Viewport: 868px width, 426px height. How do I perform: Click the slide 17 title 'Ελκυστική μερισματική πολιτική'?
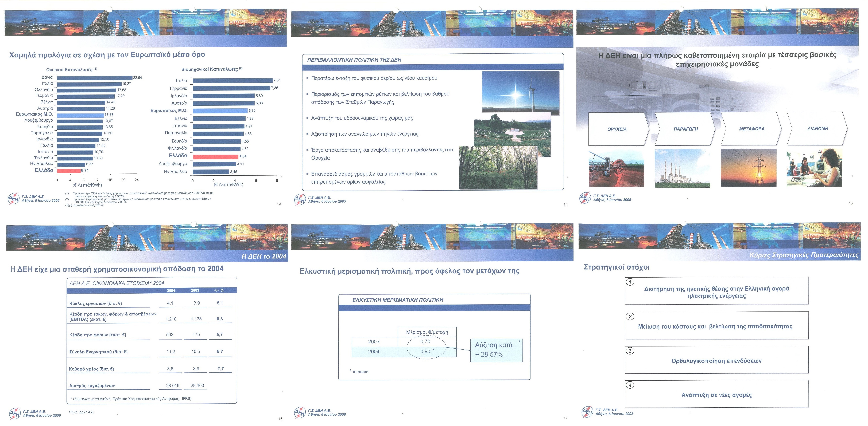point(409,271)
